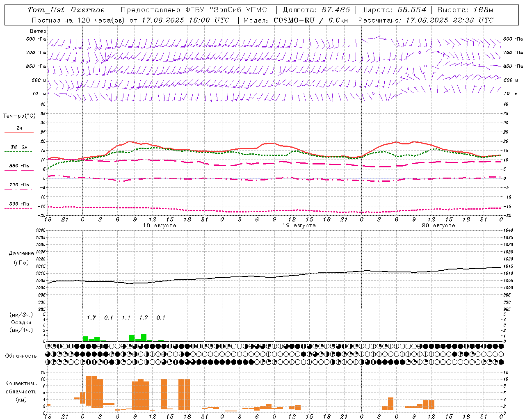The width and height of the screenshot is (525, 420).
Task: Click the '18 августа' date label
Action: click(x=160, y=226)
